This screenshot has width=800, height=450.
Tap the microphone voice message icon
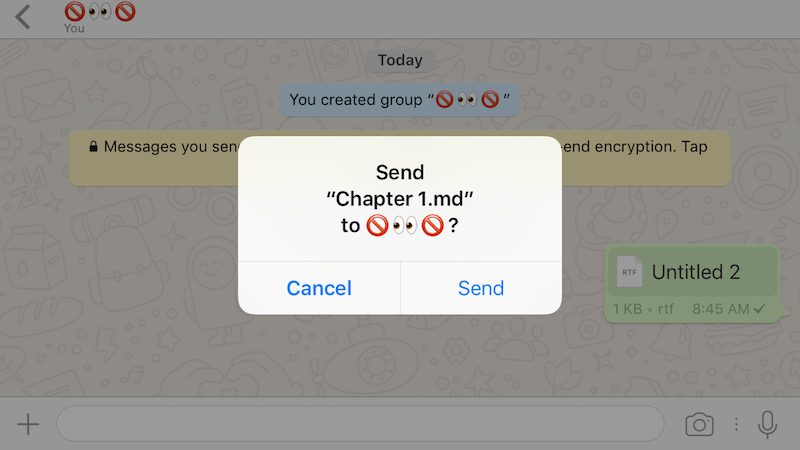coord(767,424)
